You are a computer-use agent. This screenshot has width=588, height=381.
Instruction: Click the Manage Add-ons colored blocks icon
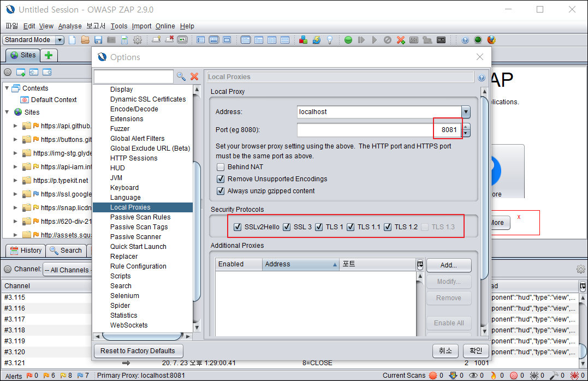click(x=304, y=40)
